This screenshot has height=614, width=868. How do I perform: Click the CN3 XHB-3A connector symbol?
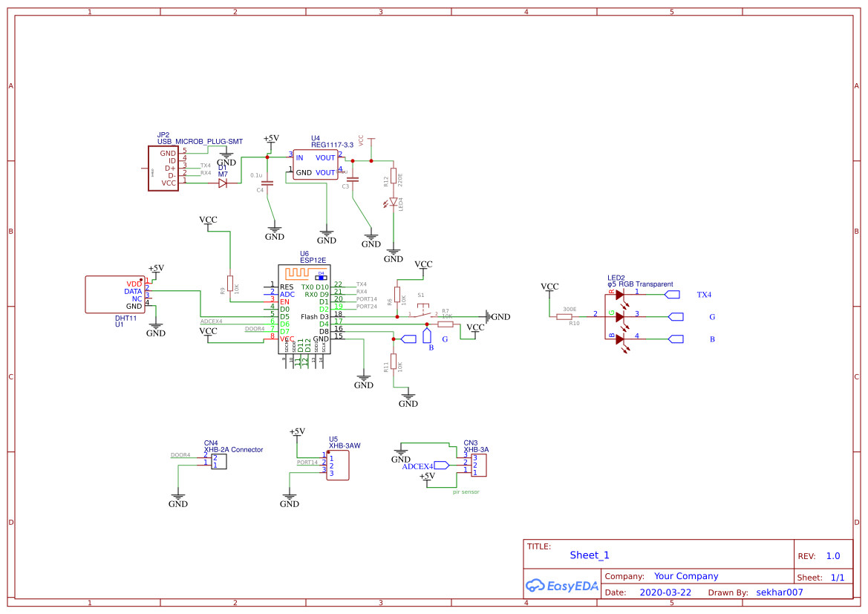click(478, 465)
